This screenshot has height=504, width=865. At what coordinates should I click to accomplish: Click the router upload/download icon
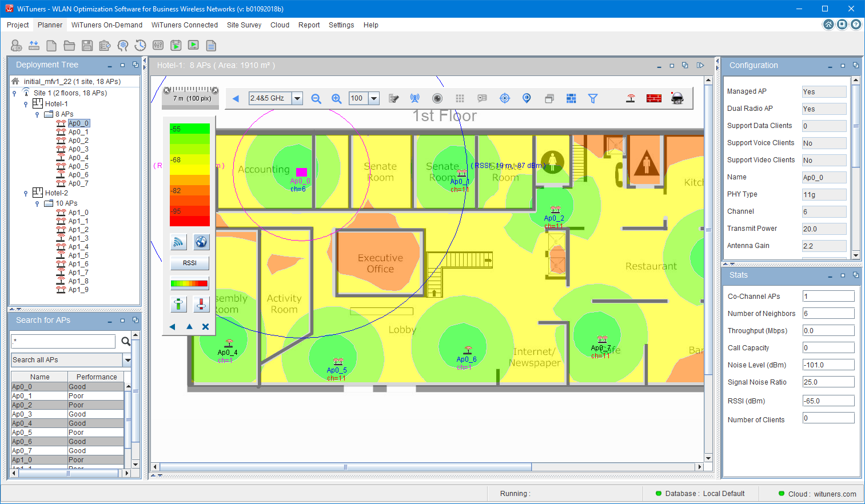click(x=34, y=45)
